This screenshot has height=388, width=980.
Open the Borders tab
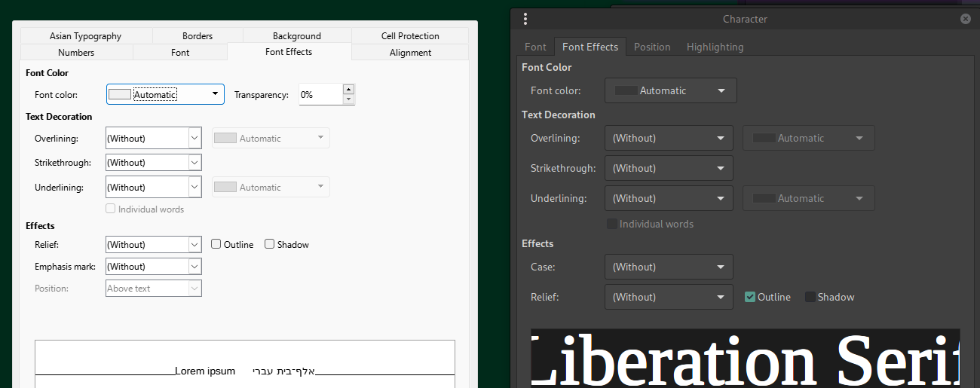coord(198,36)
